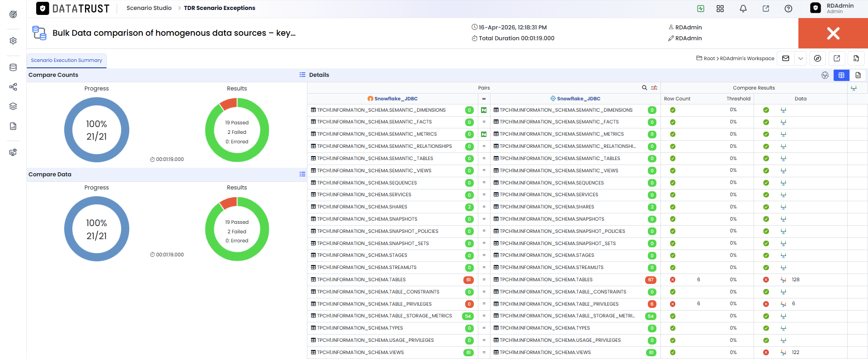Open the notifications bell

point(743,9)
